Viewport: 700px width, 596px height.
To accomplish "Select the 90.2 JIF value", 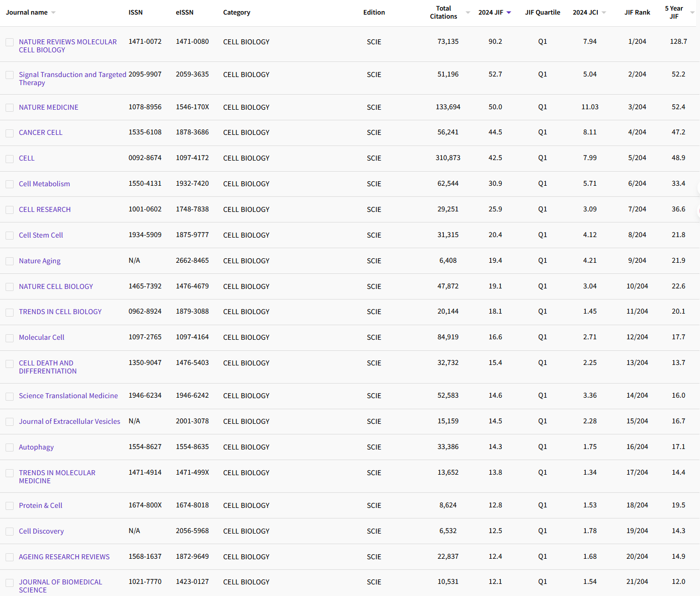I will (495, 41).
